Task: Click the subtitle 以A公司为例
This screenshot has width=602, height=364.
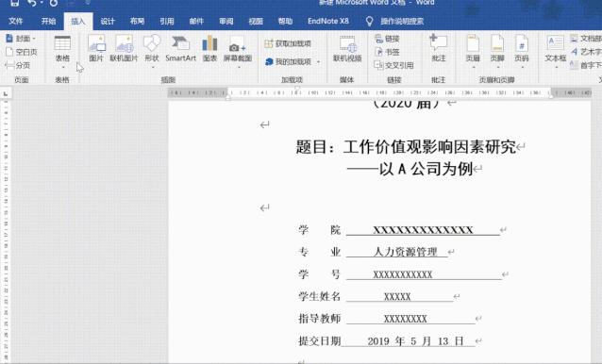Action: tap(426, 169)
